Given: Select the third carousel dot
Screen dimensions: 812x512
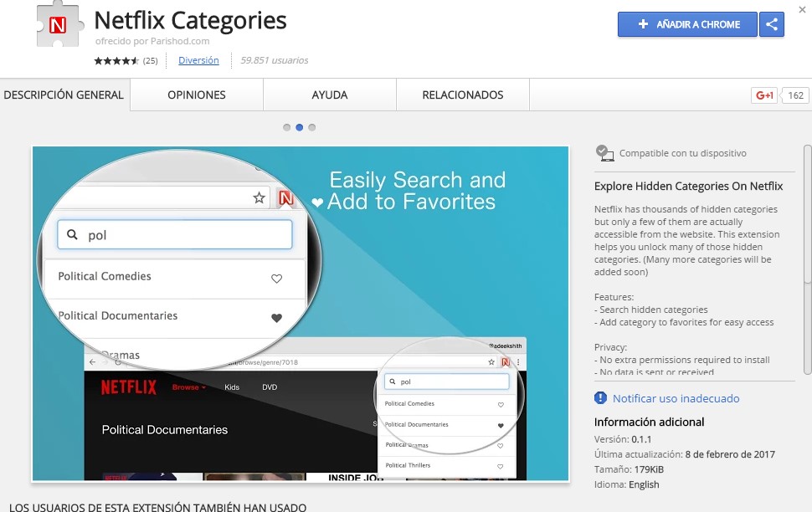Looking at the screenshot, I should 312,128.
